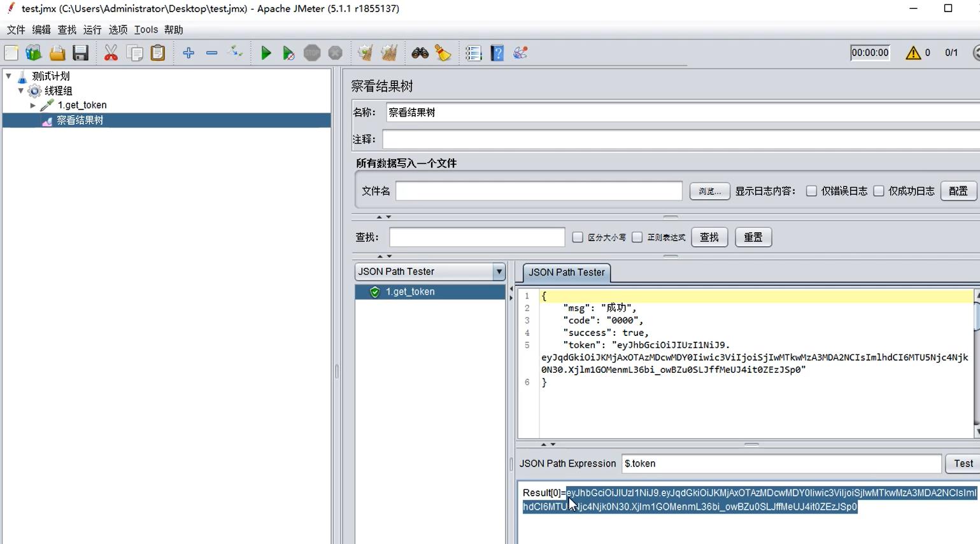Click the 名称 input field
The image size is (980, 544).
tap(683, 113)
